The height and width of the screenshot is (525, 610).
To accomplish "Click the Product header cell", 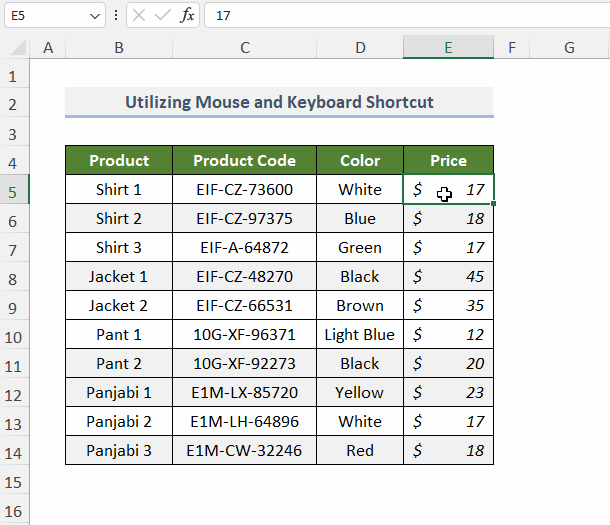I will click(119, 160).
